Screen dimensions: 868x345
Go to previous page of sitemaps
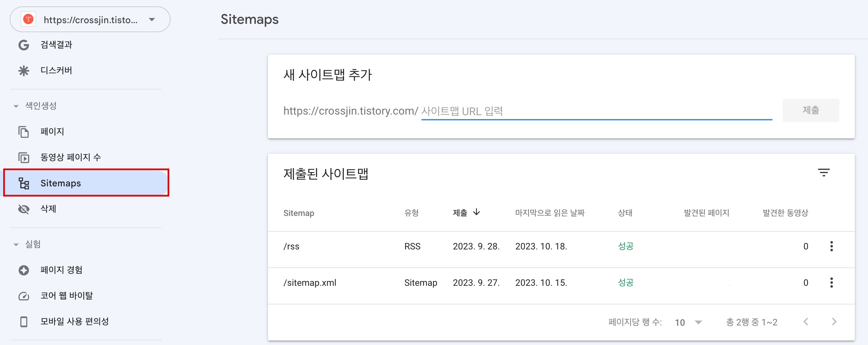click(806, 322)
